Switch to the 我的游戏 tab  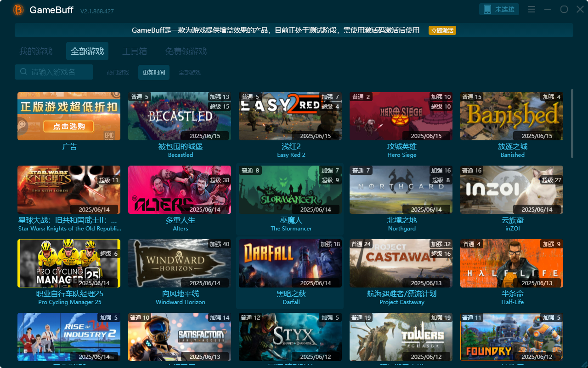click(35, 51)
